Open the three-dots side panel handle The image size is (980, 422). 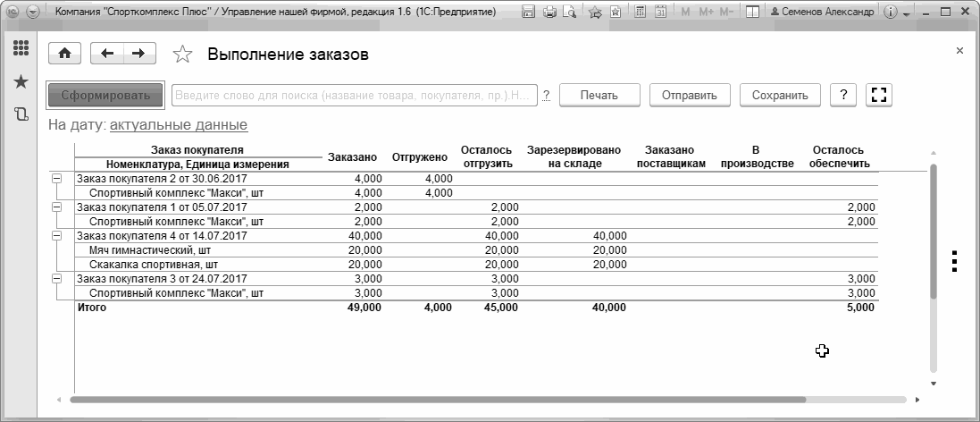point(954,261)
